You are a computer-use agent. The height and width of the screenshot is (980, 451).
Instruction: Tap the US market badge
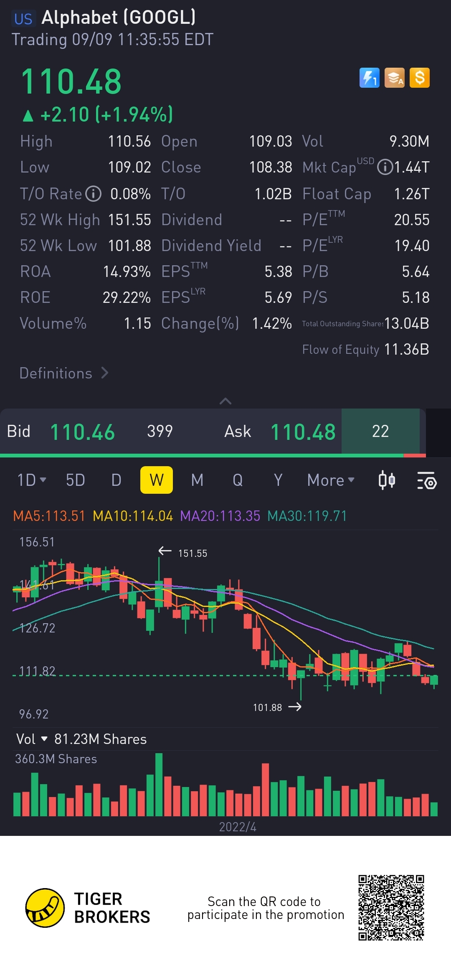click(23, 19)
